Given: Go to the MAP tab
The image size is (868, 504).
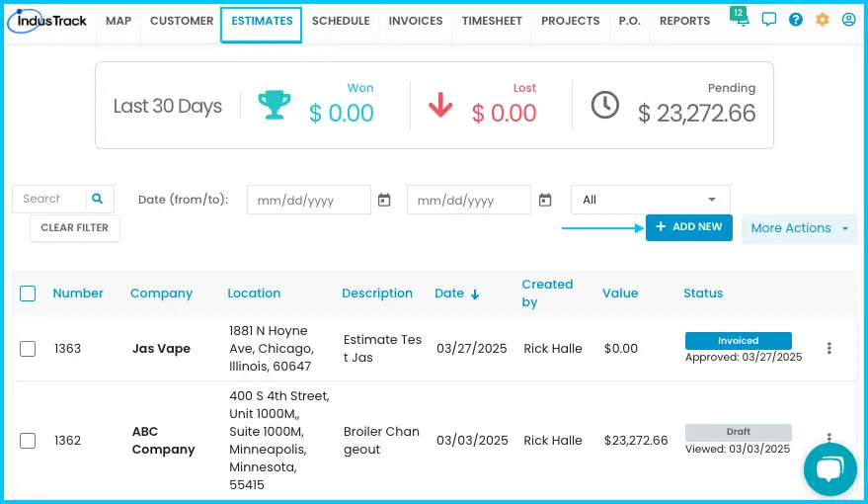Looking at the screenshot, I should (118, 21).
